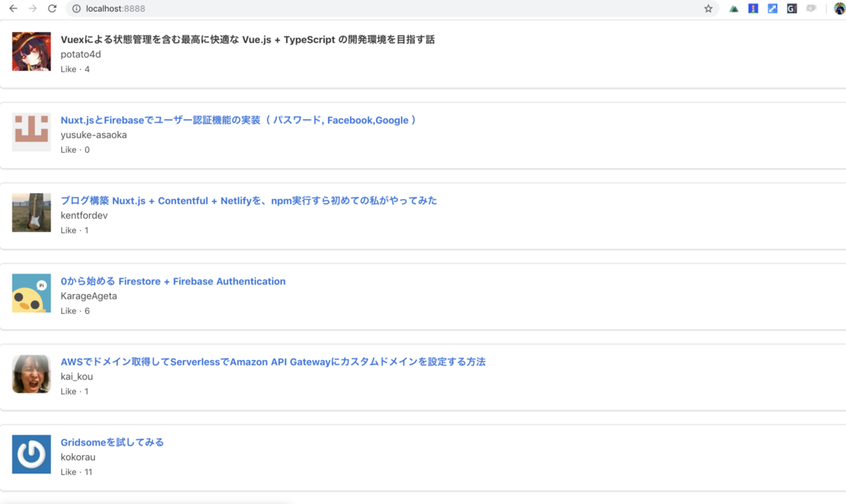Open the Nuxt.js + Contentful + Netlify blog article

pyautogui.click(x=249, y=201)
